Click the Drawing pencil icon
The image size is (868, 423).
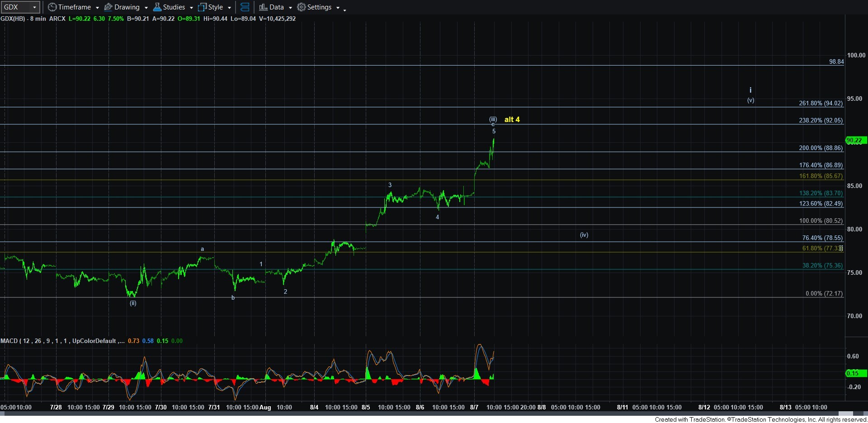[x=108, y=7]
